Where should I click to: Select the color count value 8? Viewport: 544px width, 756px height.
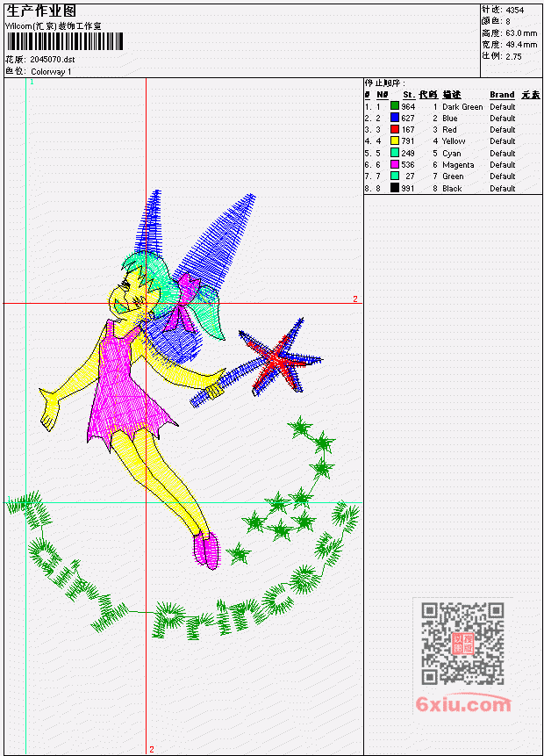pos(508,22)
